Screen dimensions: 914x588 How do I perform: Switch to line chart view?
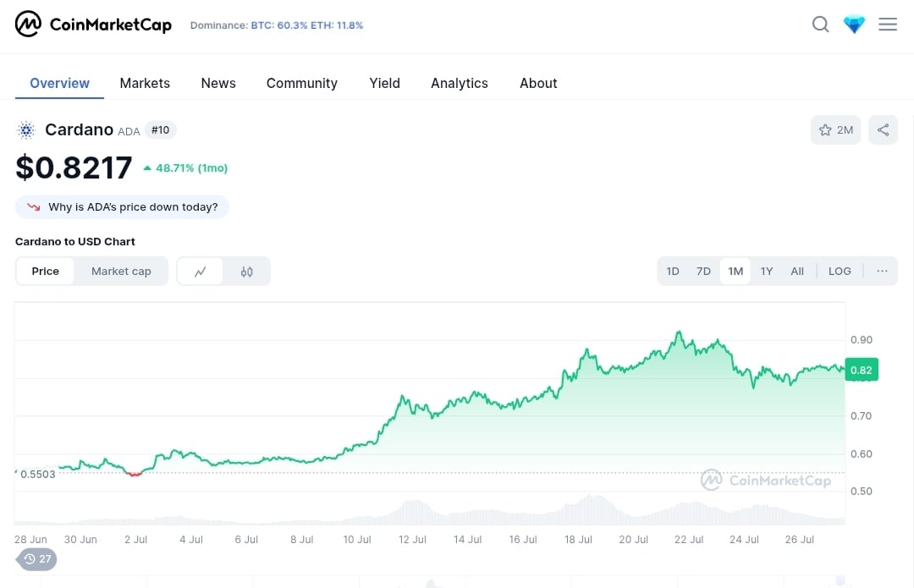[200, 272]
